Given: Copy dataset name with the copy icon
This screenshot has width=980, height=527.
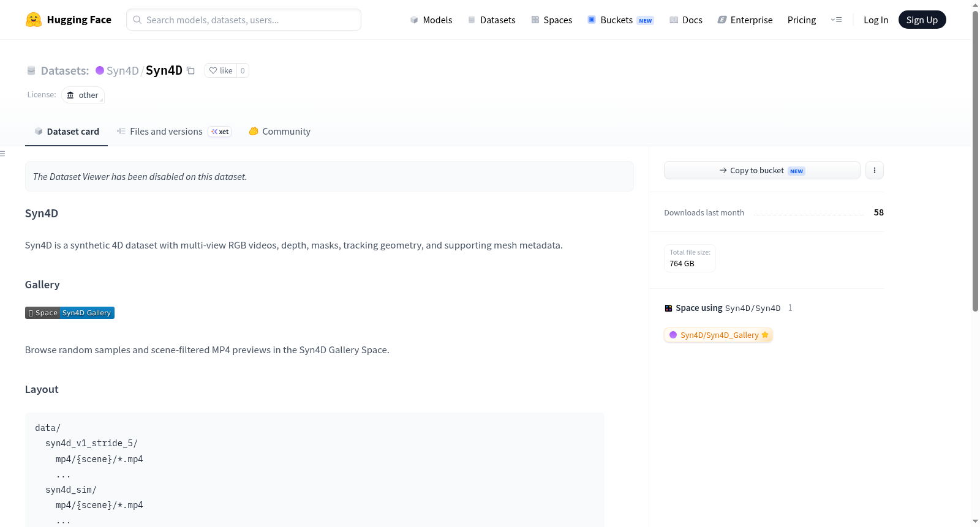Looking at the screenshot, I should 190,70.
